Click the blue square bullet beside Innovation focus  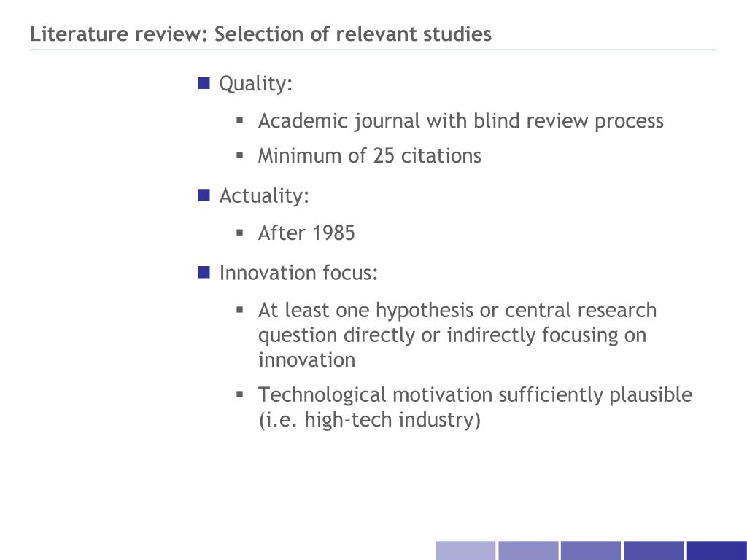click(204, 273)
